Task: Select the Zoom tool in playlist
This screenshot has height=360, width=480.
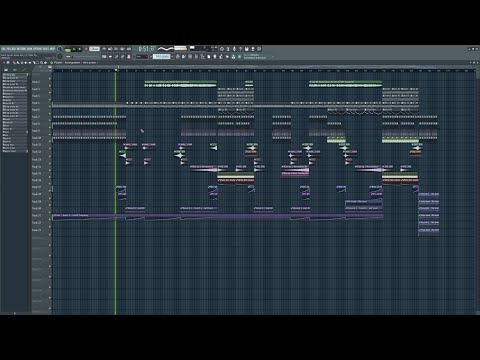Action: [x=41, y=63]
